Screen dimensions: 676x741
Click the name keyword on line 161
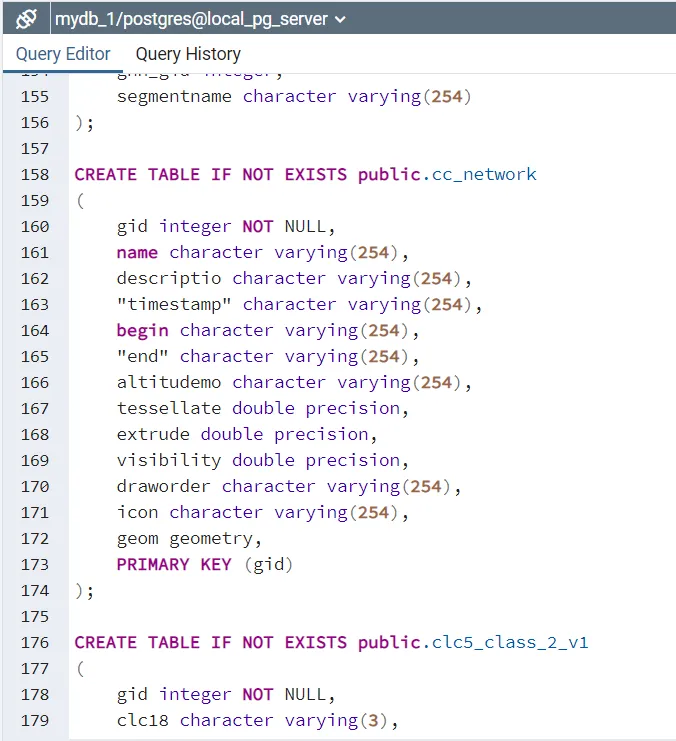coord(138,252)
